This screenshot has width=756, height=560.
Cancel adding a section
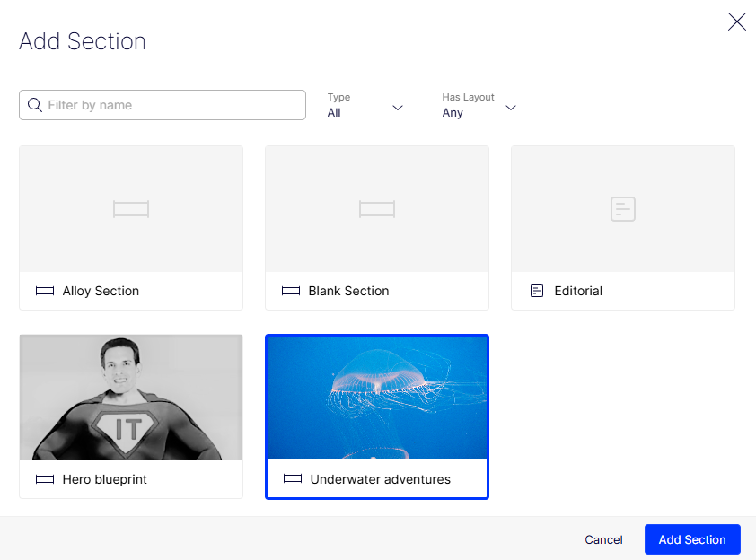pos(603,539)
